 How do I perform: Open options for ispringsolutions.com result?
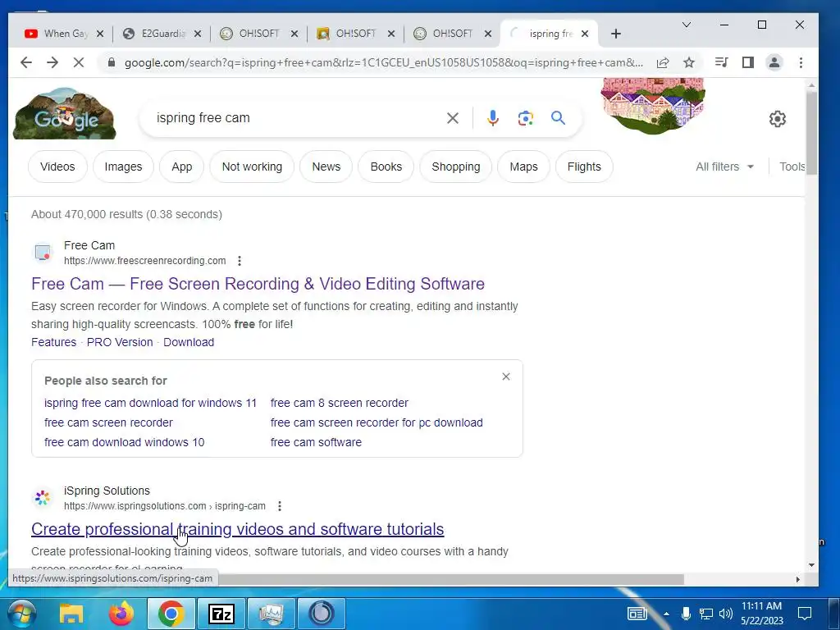pyautogui.click(x=280, y=506)
